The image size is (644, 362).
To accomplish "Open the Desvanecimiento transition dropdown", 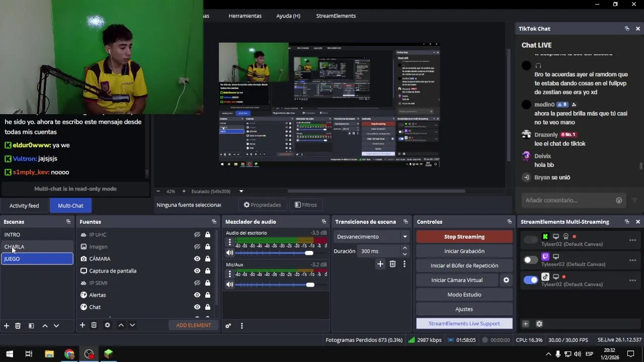I will pos(372,237).
